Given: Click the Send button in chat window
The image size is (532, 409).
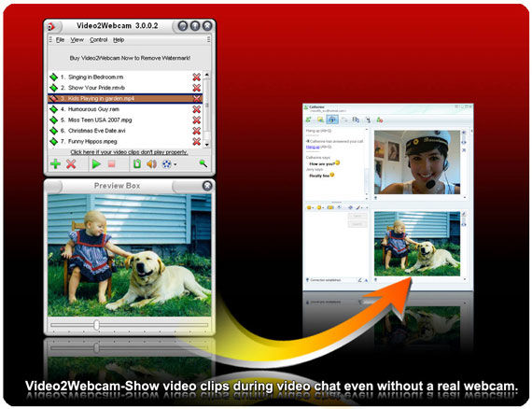Looking at the screenshot, I should [x=357, y=216].
